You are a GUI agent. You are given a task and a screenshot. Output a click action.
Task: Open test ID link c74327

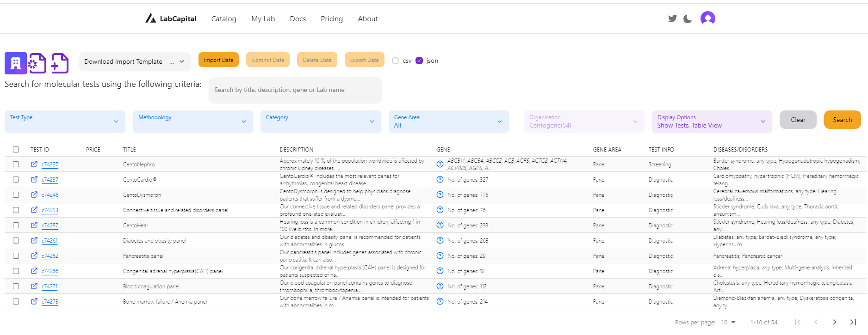pyautogui.click(x=50, y=164)
